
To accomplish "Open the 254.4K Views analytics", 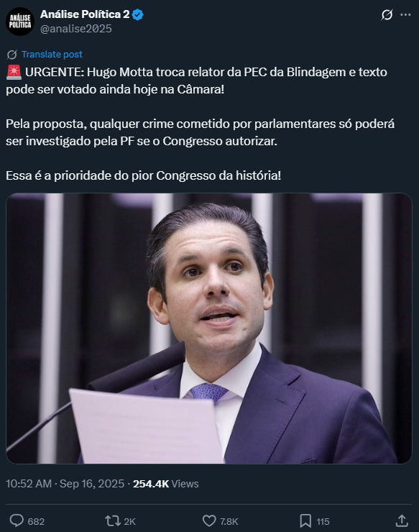I will 165,484.
